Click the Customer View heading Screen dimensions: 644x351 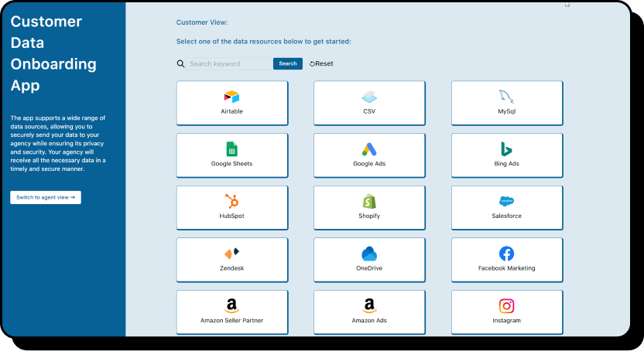(x=202, y=22)
